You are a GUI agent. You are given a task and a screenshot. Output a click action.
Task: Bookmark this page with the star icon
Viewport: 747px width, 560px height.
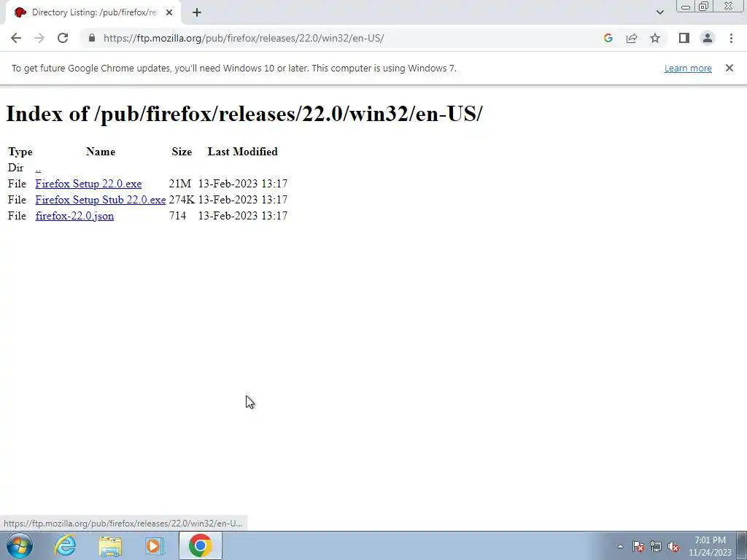[655, 38]
